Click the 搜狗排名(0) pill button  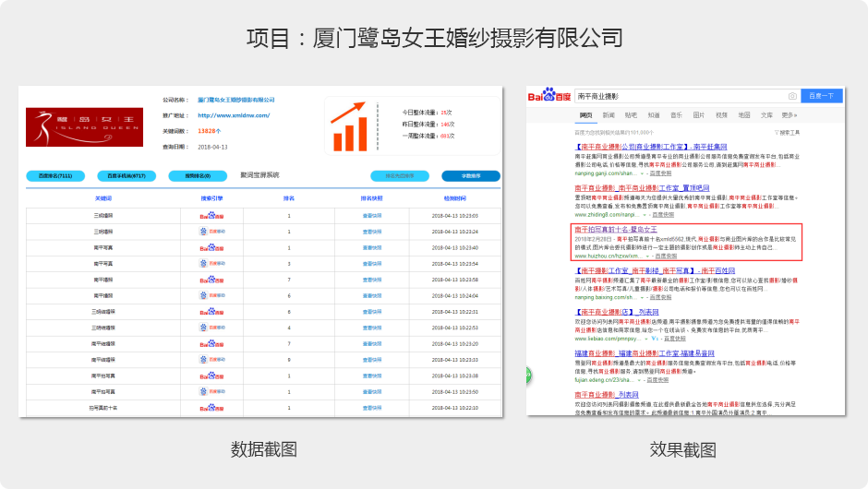tap(198, 176)
